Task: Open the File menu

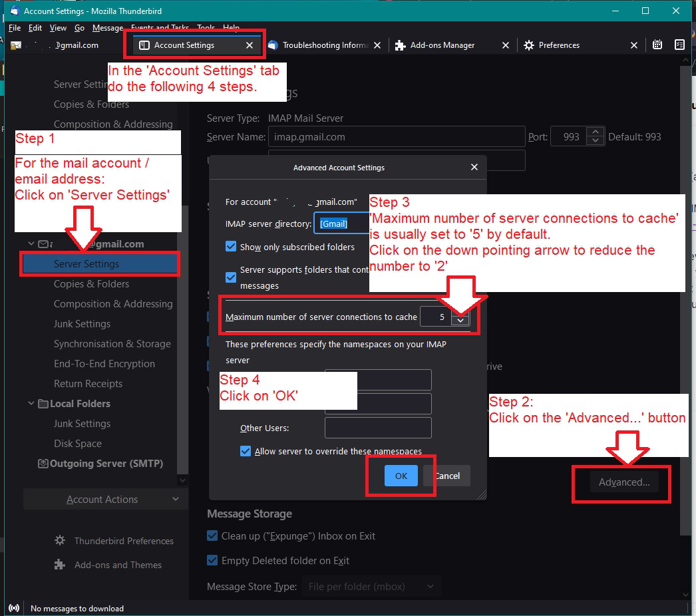Action: [x=15, y=28]
